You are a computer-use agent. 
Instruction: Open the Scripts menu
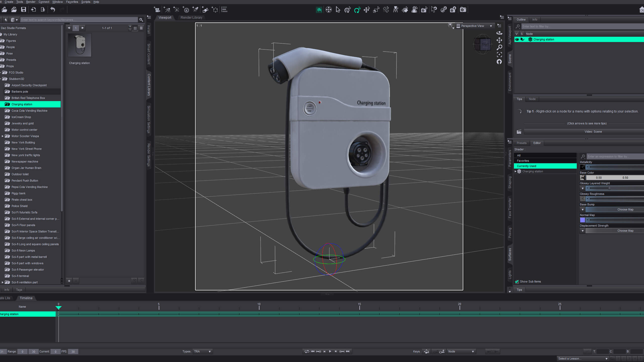tap(86, 2)
